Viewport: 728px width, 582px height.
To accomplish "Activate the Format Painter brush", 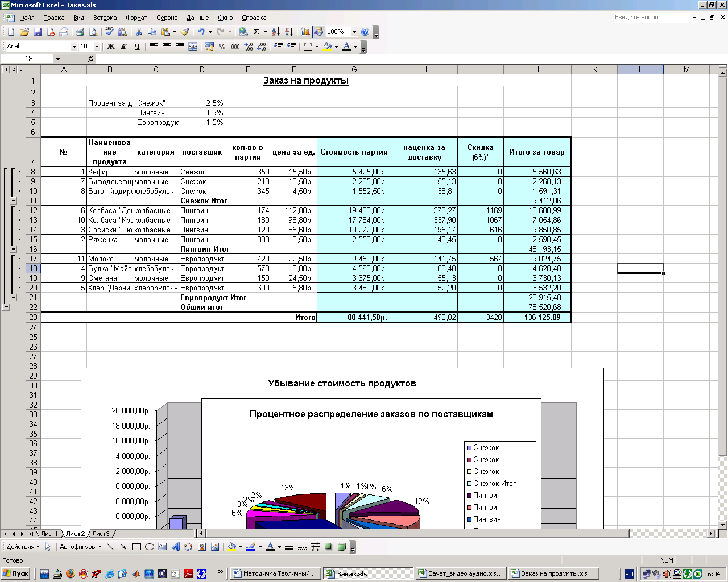I will click(185, 32).
